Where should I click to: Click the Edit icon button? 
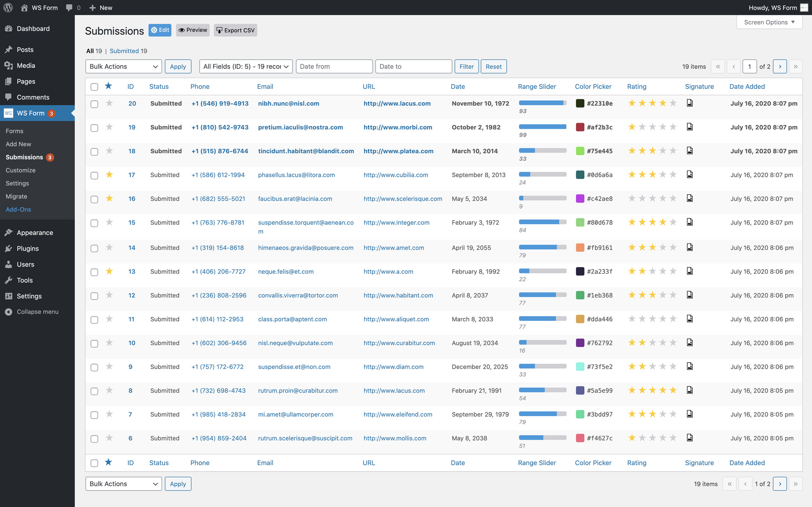160,30
